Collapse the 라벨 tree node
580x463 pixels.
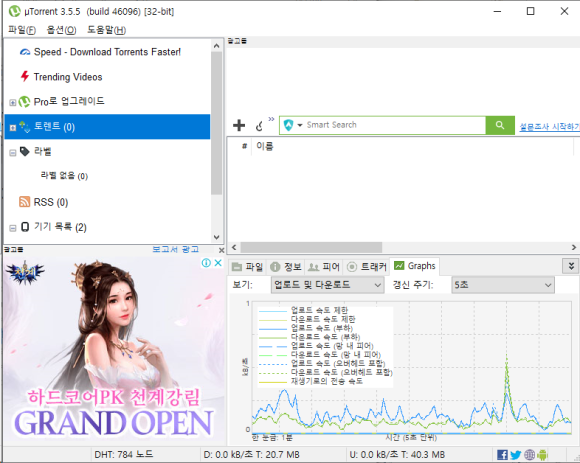[x=13, y=153]
